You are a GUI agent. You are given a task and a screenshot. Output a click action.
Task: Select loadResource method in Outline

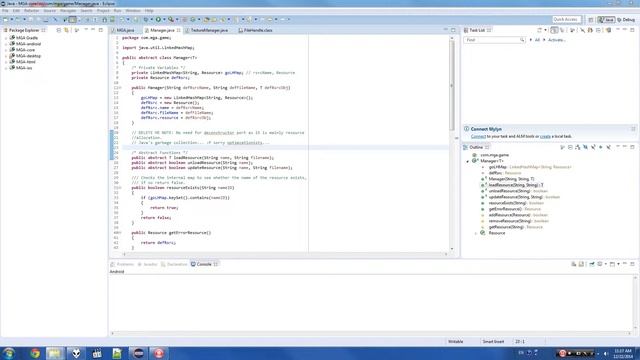(516, 185)
